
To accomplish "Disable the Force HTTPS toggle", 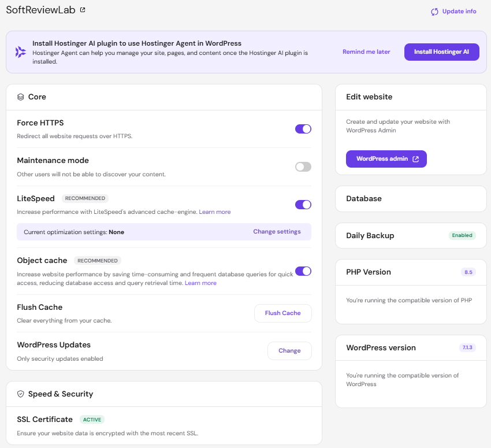I will click(x=303, y=129).
